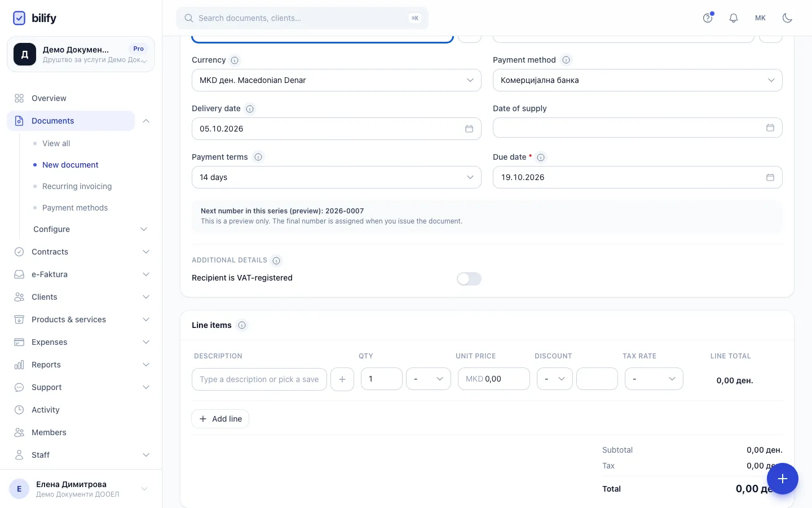Click plus icon beside the description field

342,379
